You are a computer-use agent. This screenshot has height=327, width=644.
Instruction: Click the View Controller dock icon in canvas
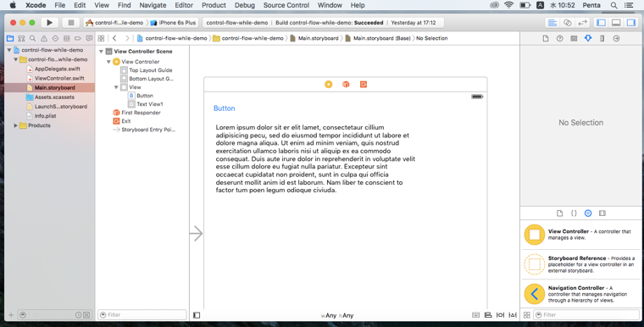329,84
